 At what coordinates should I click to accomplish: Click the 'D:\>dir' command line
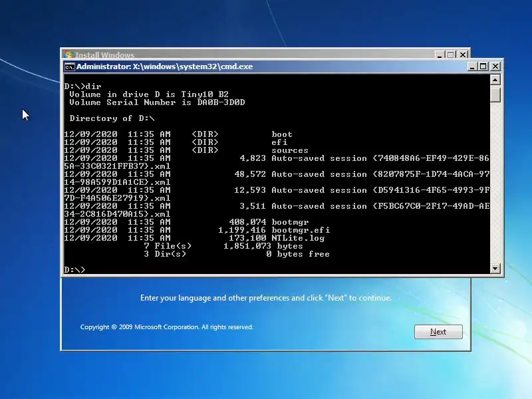pyautogui.click(x=82, y=86)
